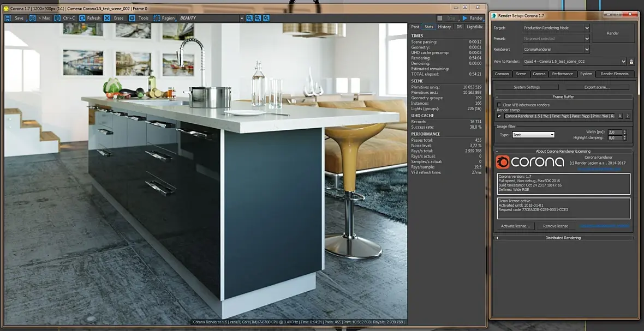The width and height of the screenshot is (644, 331).
Task: Zoom in with first magnifier icon
Action: point(249,18)
